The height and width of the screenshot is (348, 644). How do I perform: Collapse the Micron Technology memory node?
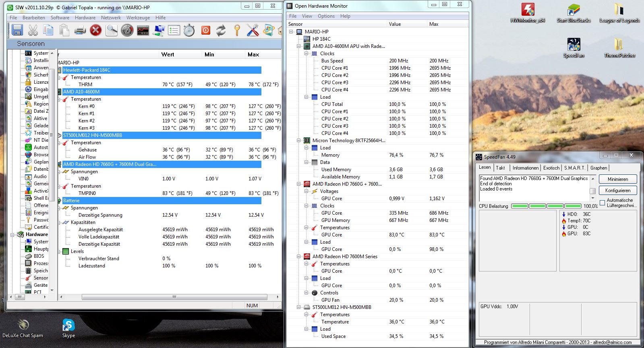[x=299, y=141]
